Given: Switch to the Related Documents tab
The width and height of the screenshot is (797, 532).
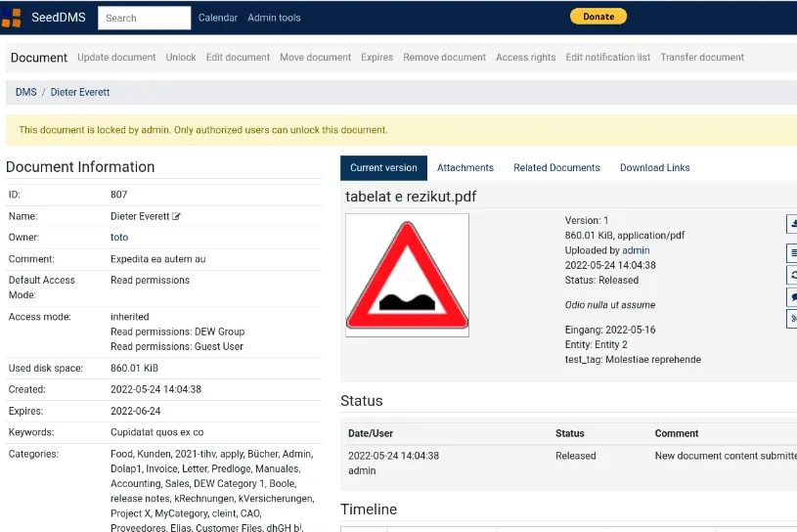Looking at the screenshot, I should (x=556, y=167).
